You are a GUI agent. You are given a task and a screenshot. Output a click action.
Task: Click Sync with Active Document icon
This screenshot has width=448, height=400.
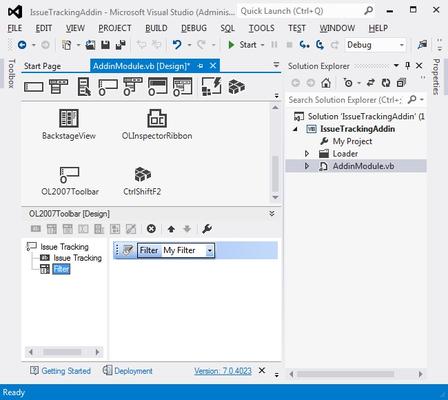(x=371, y=82)
